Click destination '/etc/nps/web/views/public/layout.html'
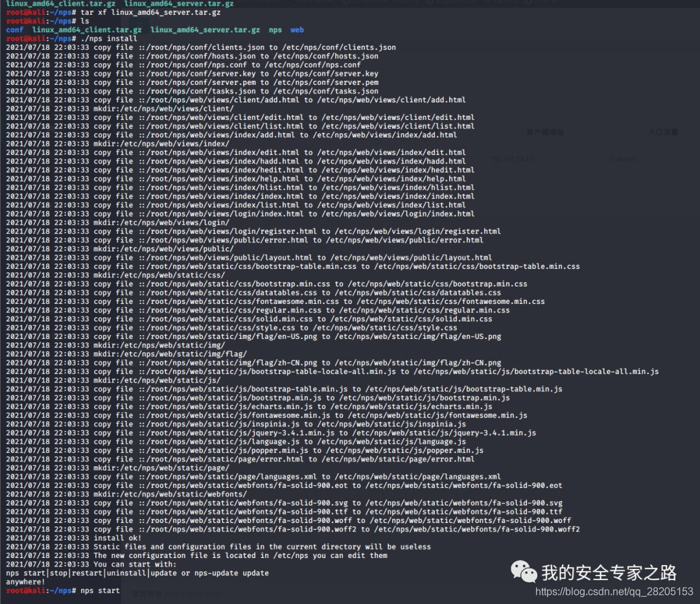Screen dimensions: 700x604 (411, 257)
